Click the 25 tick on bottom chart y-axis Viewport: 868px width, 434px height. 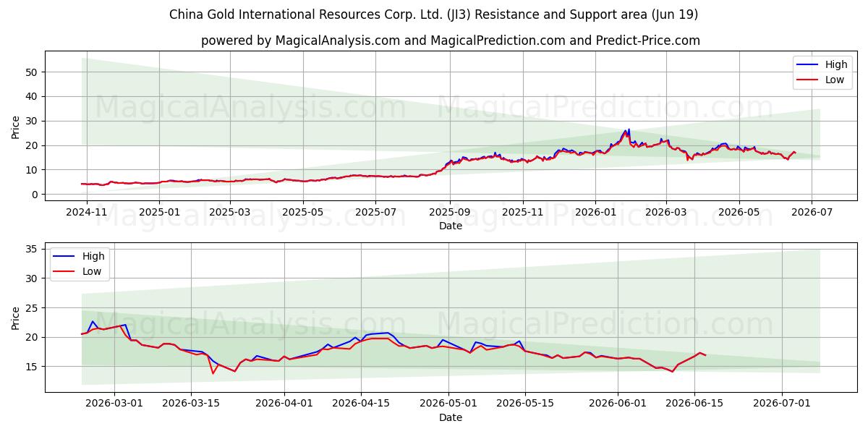31,307
